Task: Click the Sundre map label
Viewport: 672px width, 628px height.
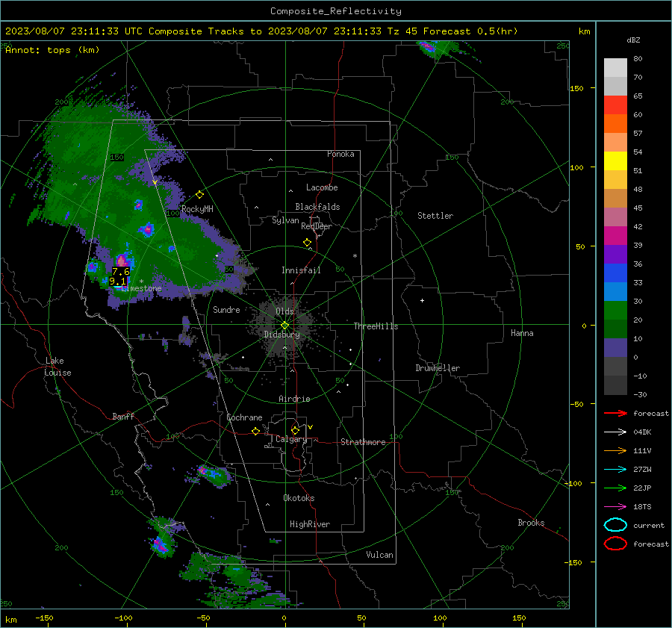Action: [x=226, y=309]
